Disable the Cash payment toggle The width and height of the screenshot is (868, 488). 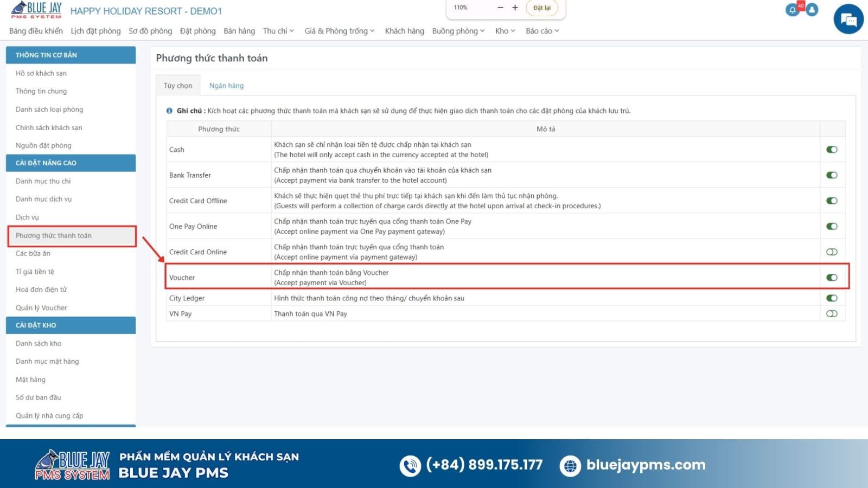[x=832, y=150]
